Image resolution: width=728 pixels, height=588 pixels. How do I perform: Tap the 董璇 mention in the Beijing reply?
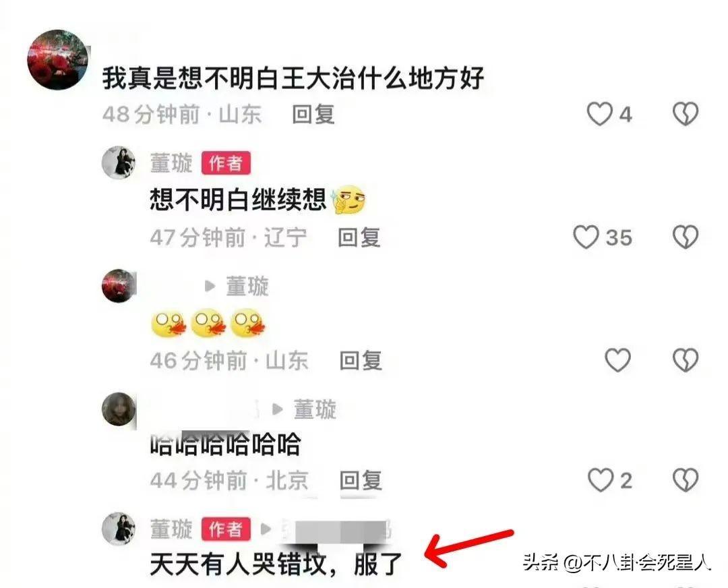pyautogui.click(x=315, y=409)
